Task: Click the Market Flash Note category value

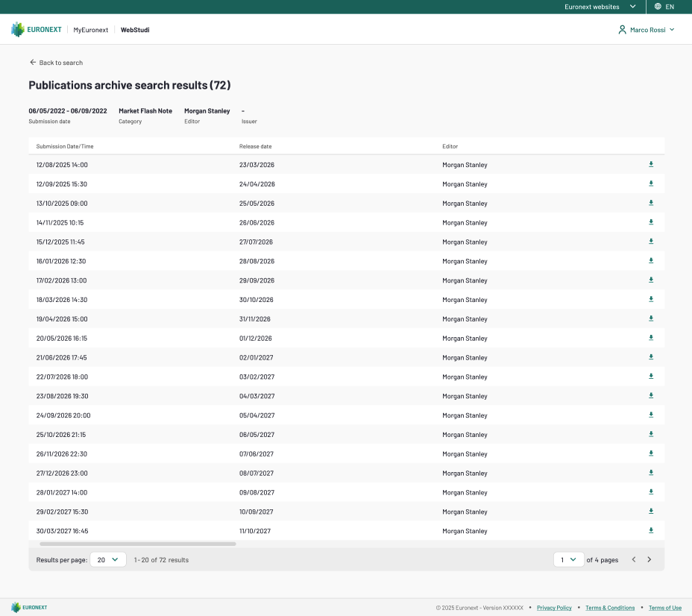Action: click(x=145, y=111)
